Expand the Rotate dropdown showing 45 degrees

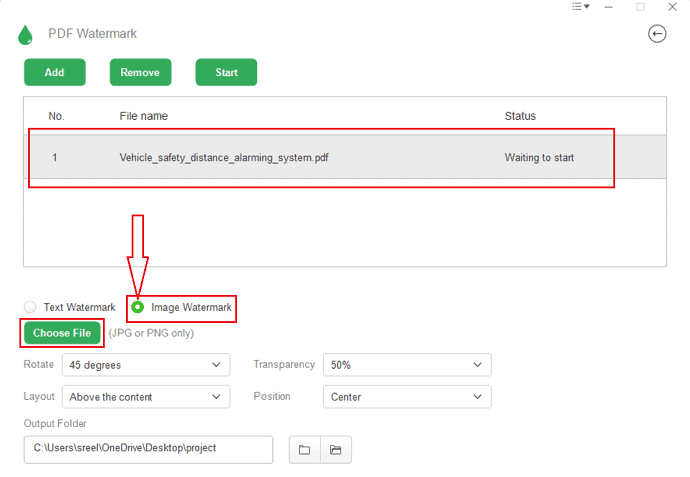point(146,365)
